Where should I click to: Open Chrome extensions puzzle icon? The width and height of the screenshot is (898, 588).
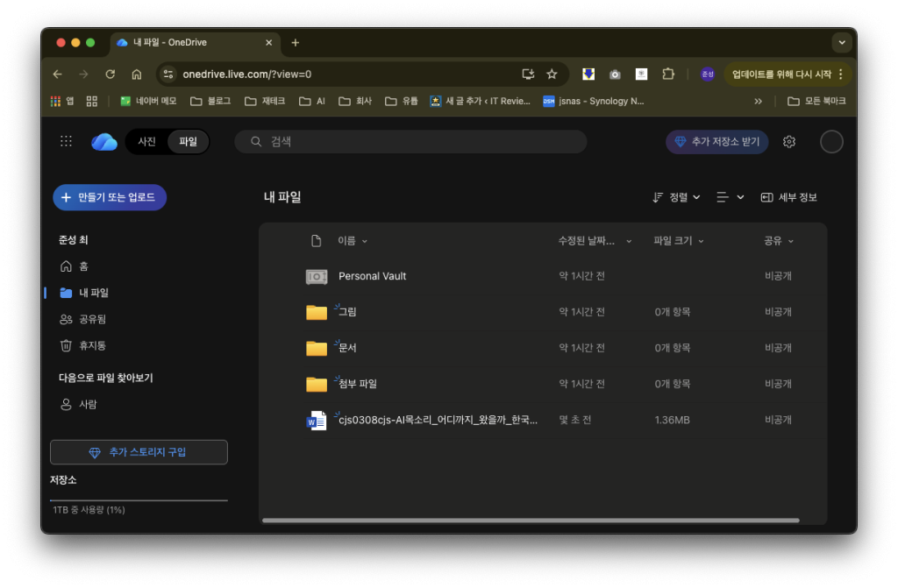(668, 74)
